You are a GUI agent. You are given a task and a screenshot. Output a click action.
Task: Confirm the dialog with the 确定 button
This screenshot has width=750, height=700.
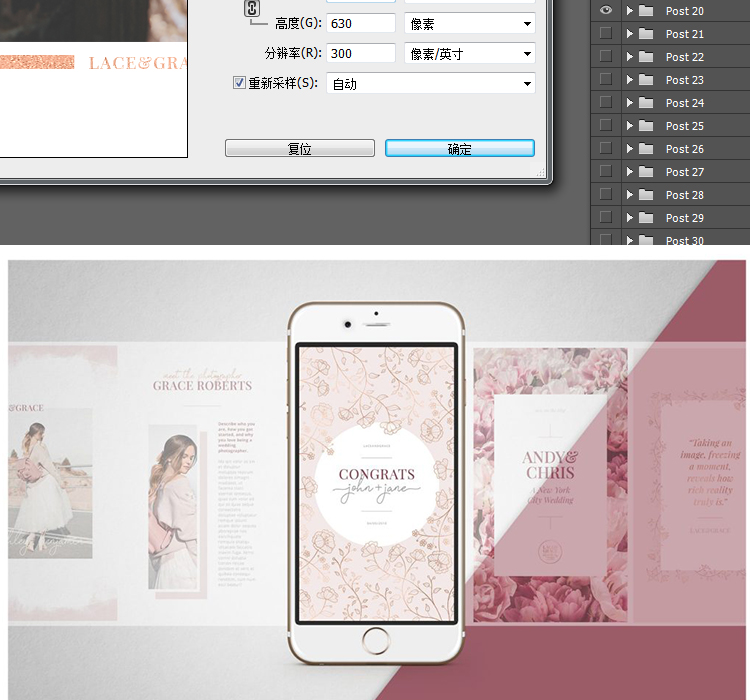point(460,148)
